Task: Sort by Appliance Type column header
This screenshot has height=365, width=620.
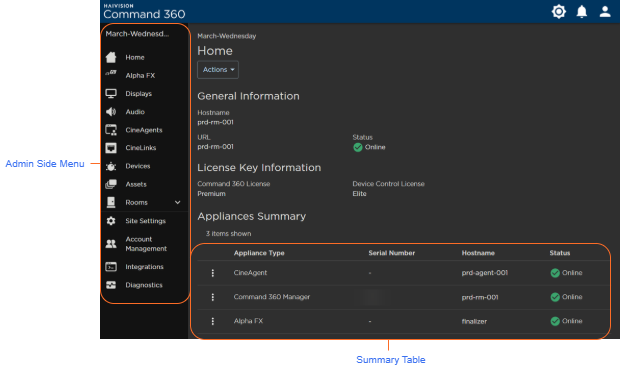Action: 259,253
